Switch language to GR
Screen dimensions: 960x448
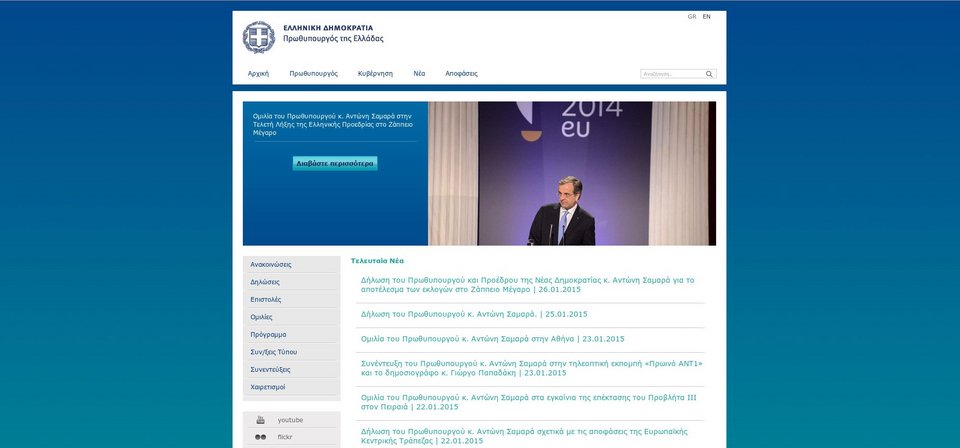pyautogui.click(x=692, y=17)
